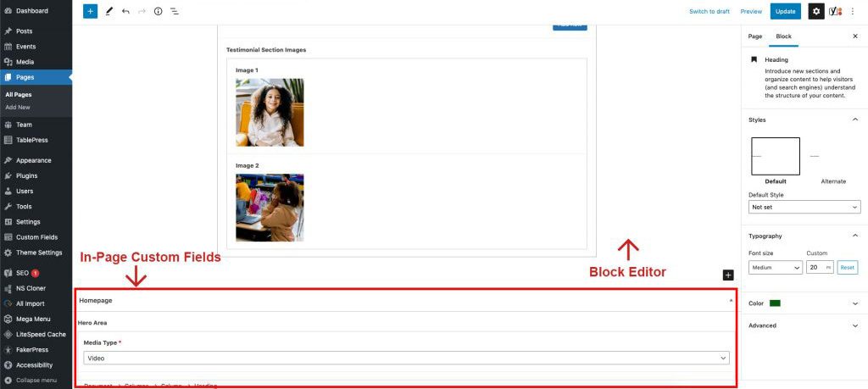The width and height of the screenshot is (868, 389).
Task: Click the blue add block inserter button
Action: click(90, 11)
